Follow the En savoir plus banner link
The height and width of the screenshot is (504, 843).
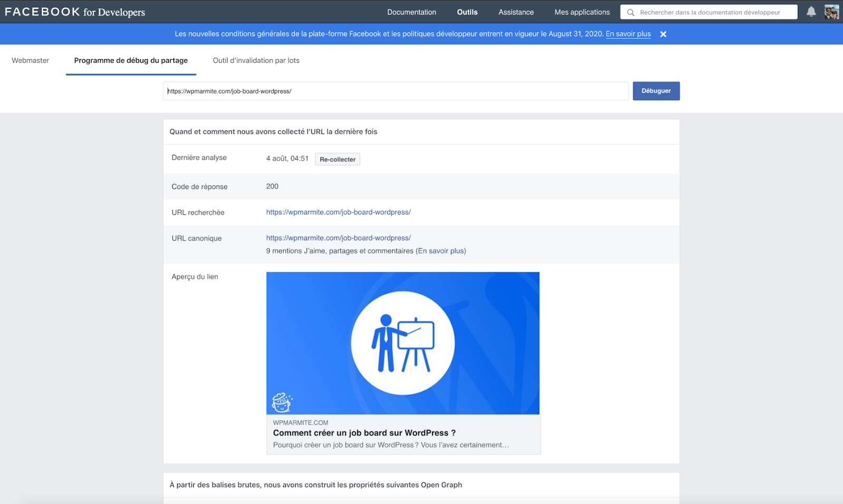point(628,34)
